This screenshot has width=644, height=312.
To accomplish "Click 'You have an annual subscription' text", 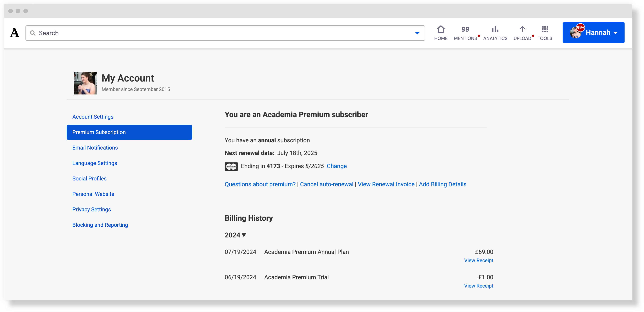I will pyautogui.click(x=267, y=140).
